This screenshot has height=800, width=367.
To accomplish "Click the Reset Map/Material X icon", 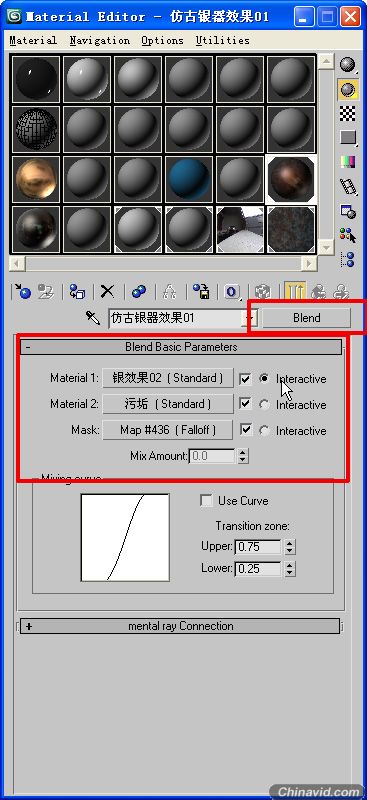I will (x=107, y=292).
